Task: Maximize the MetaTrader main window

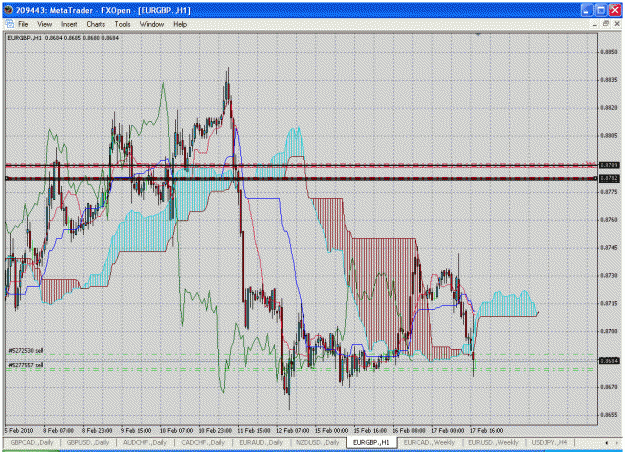Action: pyautogui.click(x=601, y=10)
